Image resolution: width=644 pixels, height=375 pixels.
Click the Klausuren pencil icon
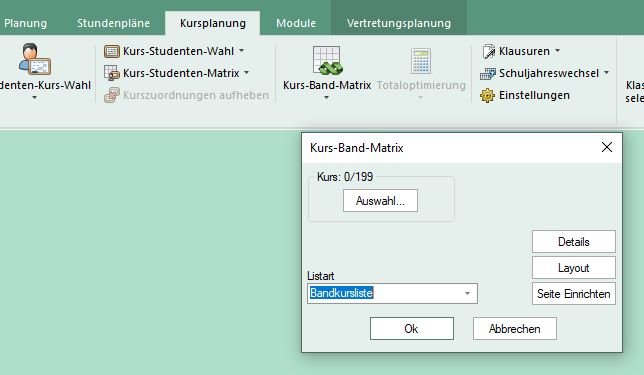[x=488, y=51]
